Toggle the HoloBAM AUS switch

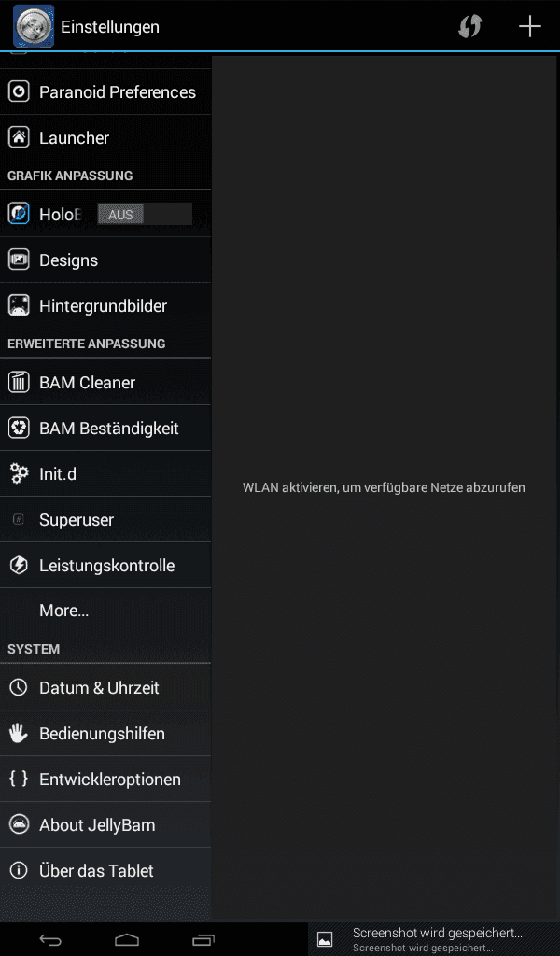coord(145,214)
